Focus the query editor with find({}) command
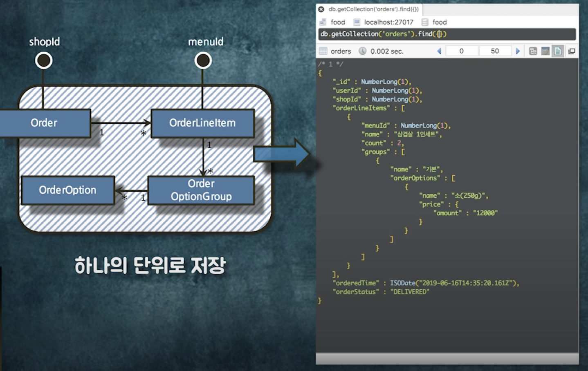The image size is (588, 371). (x=447, y=34)
